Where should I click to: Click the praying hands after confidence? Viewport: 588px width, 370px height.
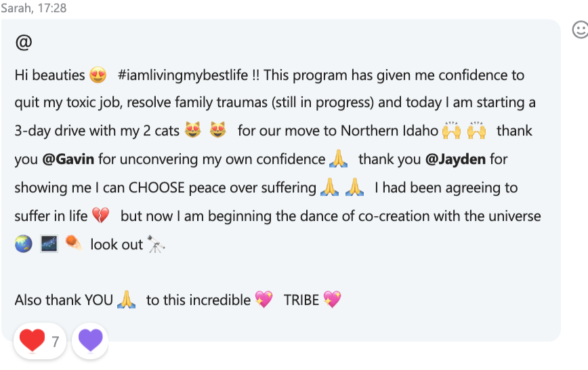337,160
